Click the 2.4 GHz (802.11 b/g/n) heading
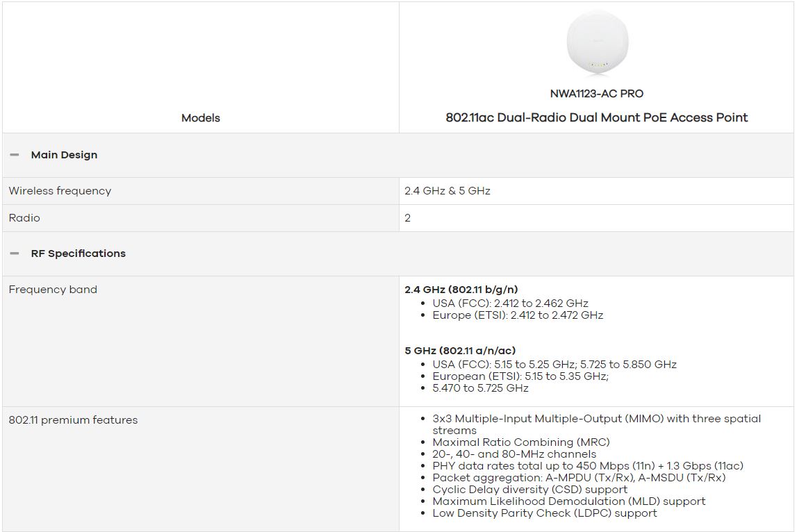797x532 pixels. (461, 290)
